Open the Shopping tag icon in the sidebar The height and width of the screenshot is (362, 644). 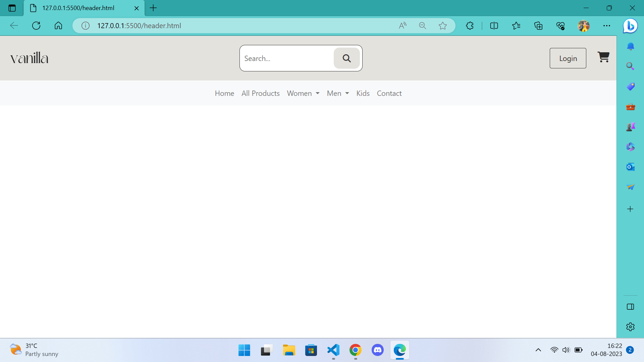point(630,86)
